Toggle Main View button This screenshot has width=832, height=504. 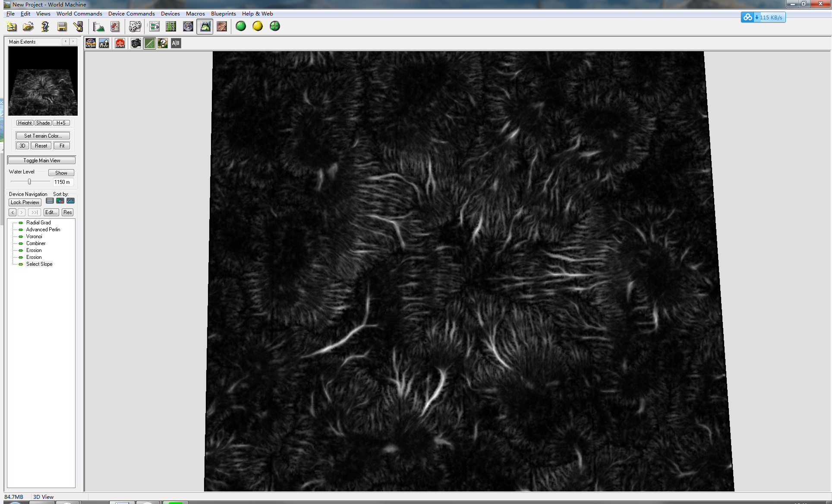point(42,161)
